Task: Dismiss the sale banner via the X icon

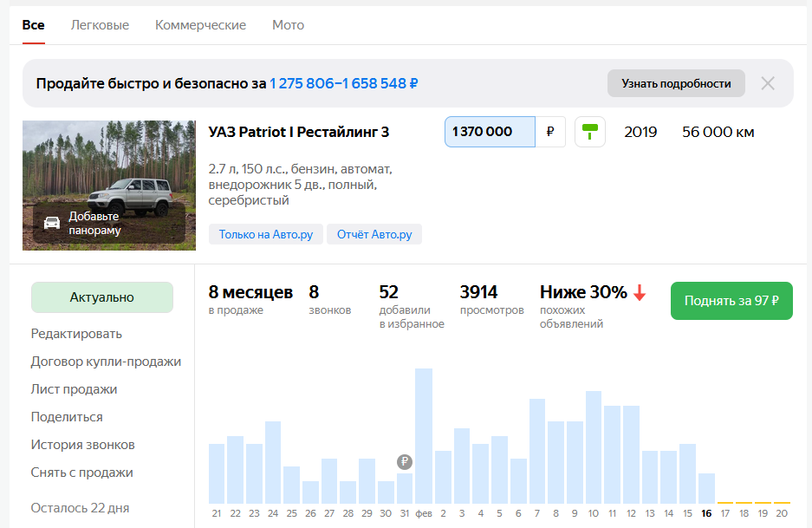Action: click(x=767, y=83)
